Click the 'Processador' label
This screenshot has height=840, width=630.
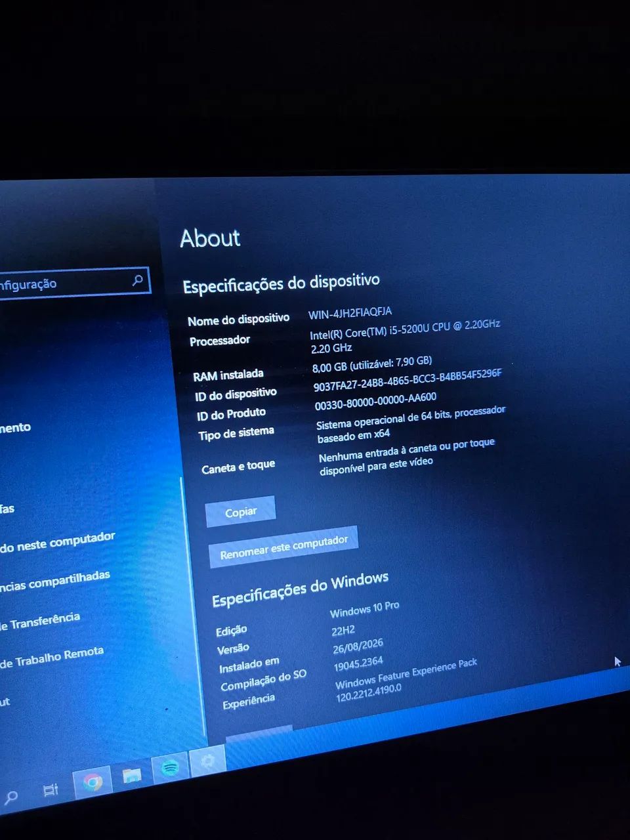click(220, 341)
